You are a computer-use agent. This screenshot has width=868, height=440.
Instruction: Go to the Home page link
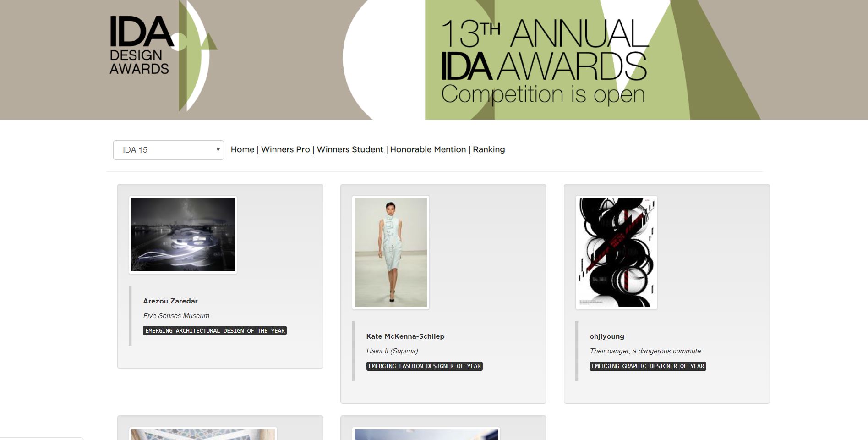tap(242, 149)
